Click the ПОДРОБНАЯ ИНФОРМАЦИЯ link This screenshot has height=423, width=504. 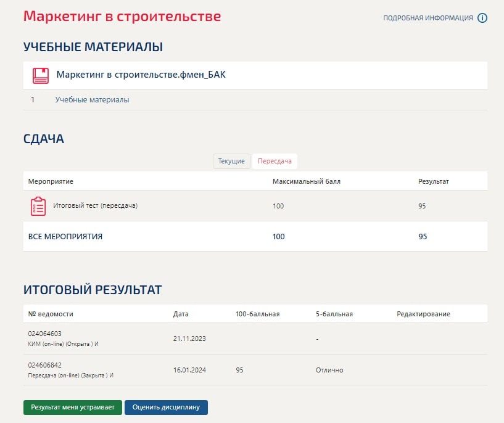[430, 18]
